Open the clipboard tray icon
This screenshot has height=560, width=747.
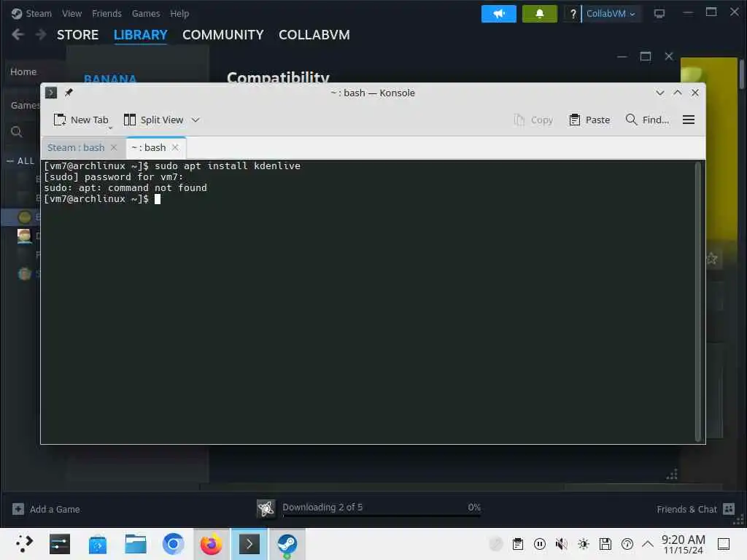518,544
